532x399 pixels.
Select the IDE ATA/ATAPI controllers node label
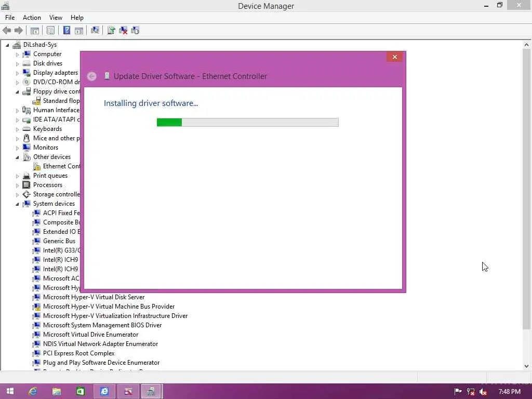pyautogui.click(x=56, y=119)
